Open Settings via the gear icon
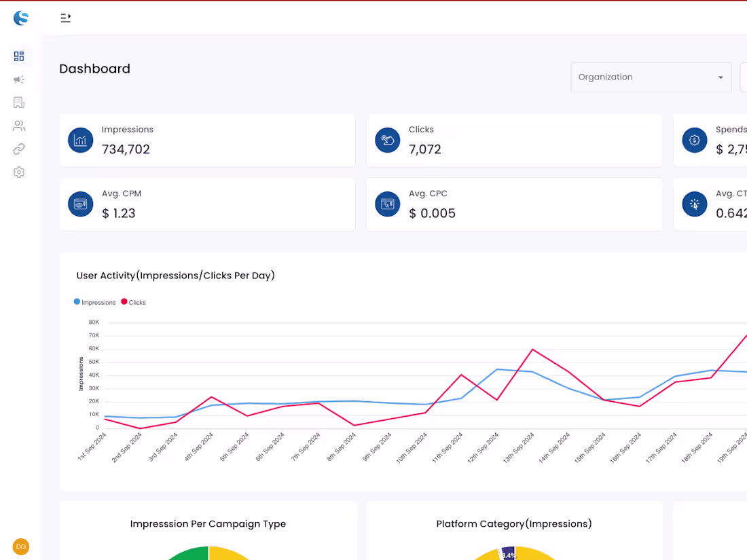The height and width of the screenshot is (560, 747). coord(19,172)
